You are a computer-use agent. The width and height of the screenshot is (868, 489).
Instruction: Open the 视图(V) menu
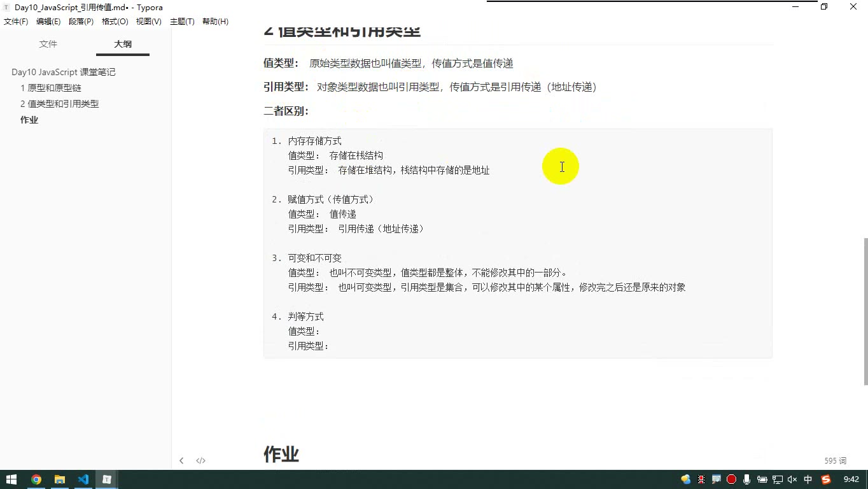point(148,22)
